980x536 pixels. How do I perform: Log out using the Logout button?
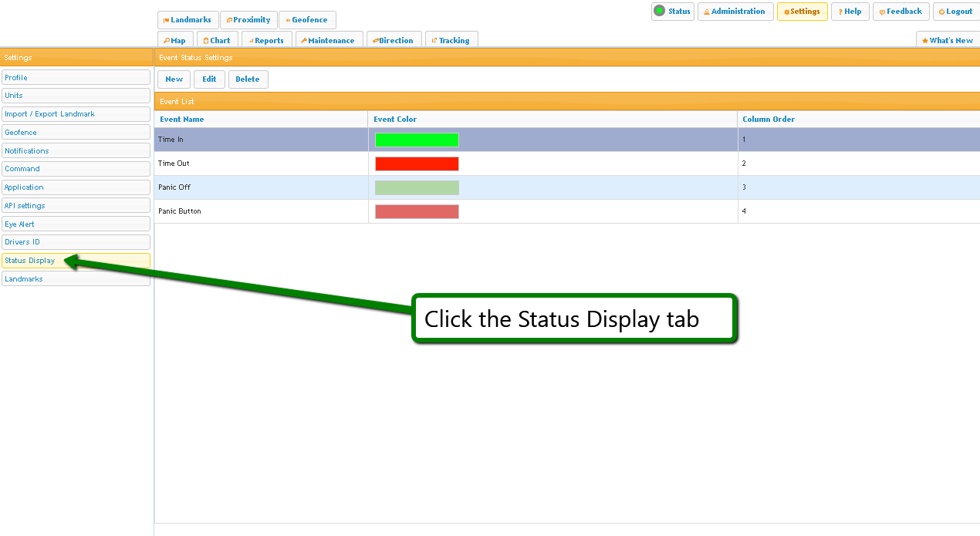(x=955, y=12)
